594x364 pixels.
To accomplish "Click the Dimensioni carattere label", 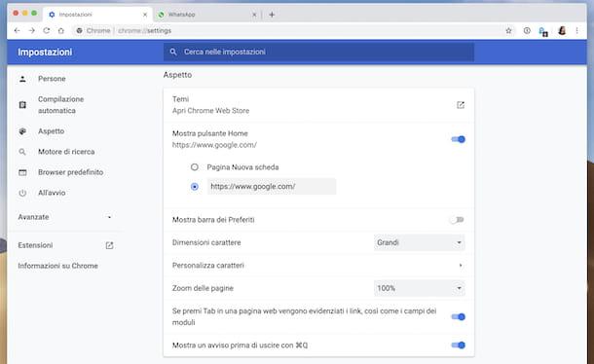I will (206, 242).
